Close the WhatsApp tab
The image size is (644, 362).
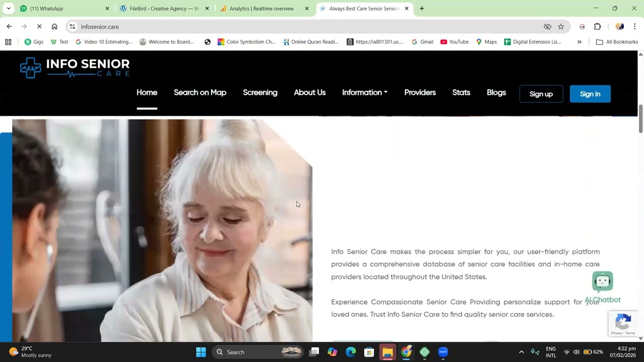pos(107,9)
